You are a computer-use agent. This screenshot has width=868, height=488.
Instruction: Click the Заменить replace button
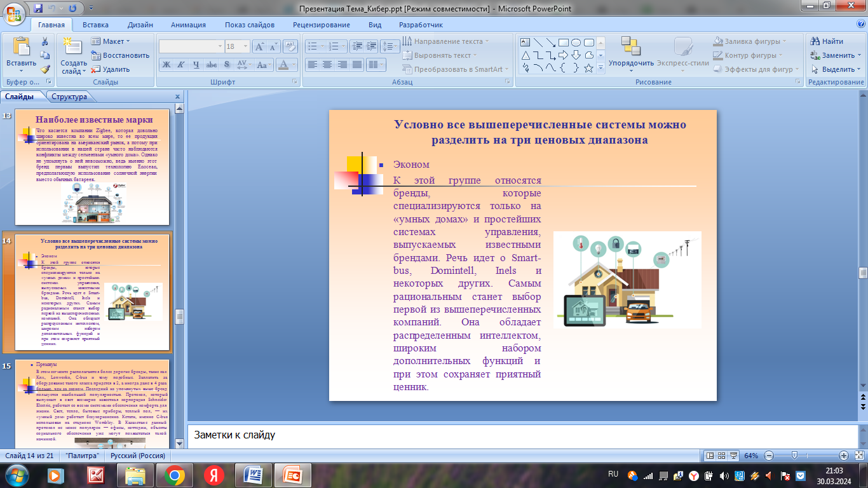point(836,55)
